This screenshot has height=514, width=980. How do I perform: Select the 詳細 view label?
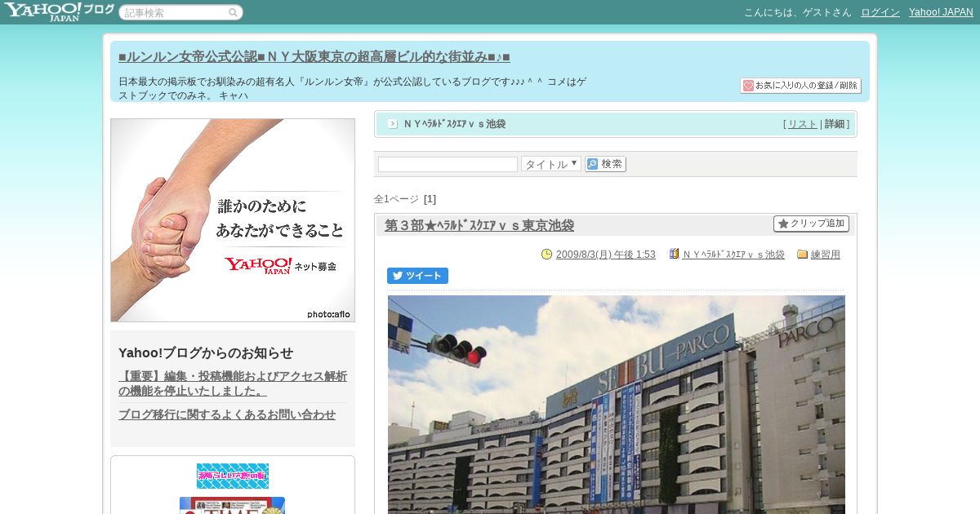click(x=835, y=124)
